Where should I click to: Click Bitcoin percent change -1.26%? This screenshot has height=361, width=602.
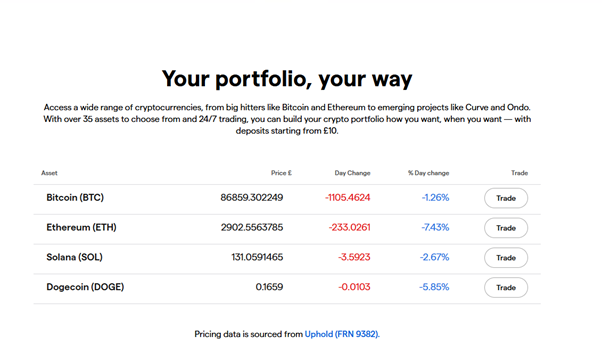coord(435,198)
